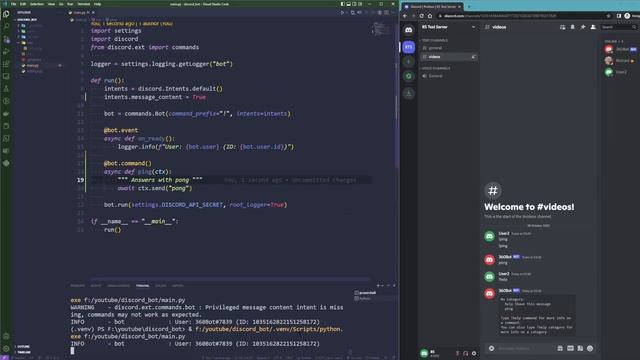Go to Discord home via logo icon
This screenshot has height=360, width=640.
(409, 30)
